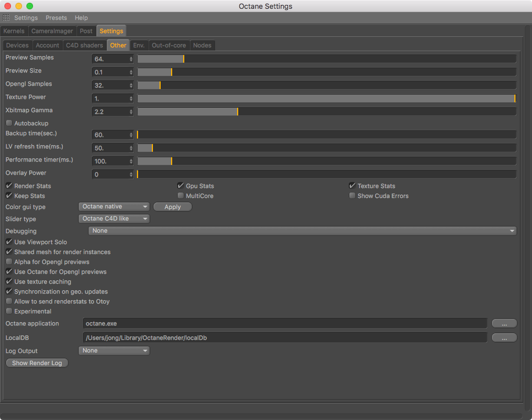Uncheck the Gpu Stats checkbox

[x=180, y=186]
